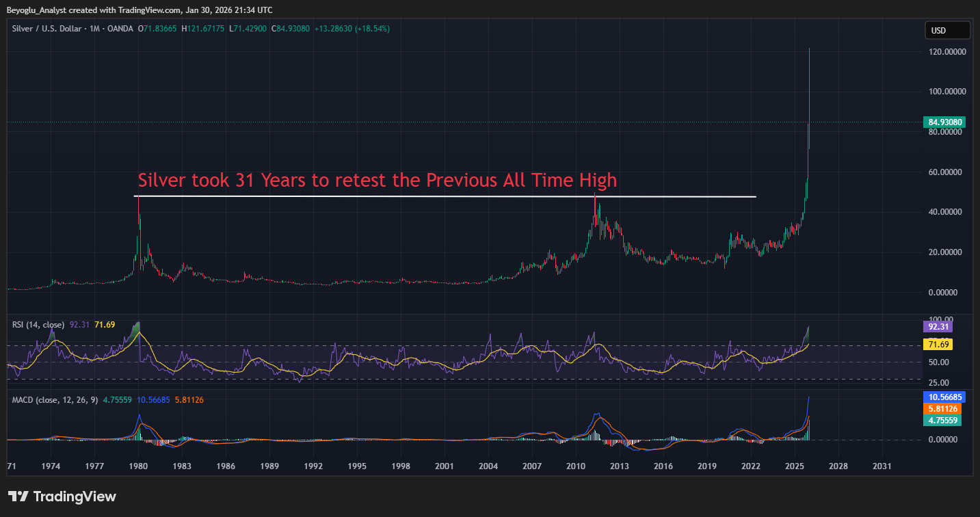Click the 80.00000 price axis label

pos(946,132)
